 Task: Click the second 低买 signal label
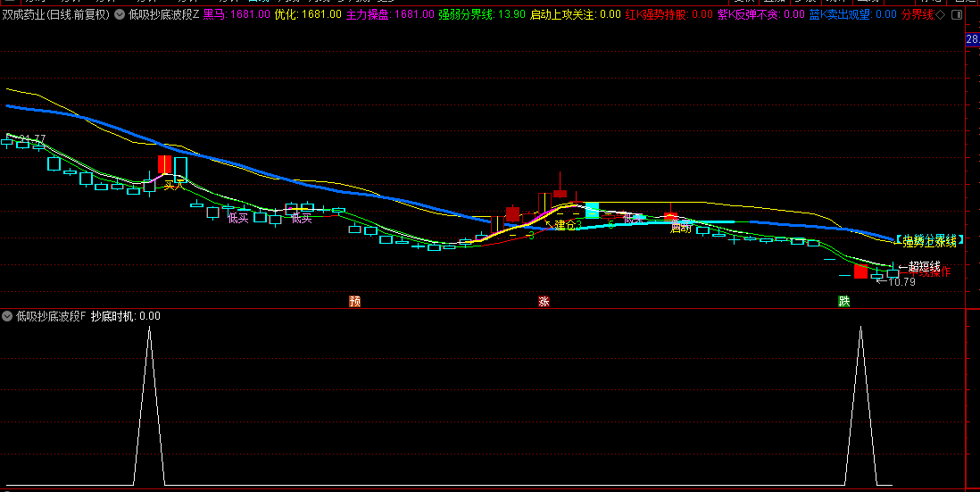click(302, 218)
